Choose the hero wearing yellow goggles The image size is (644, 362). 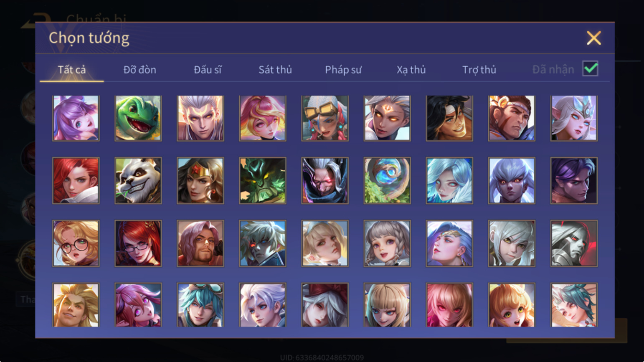click(x=325, y=118)
